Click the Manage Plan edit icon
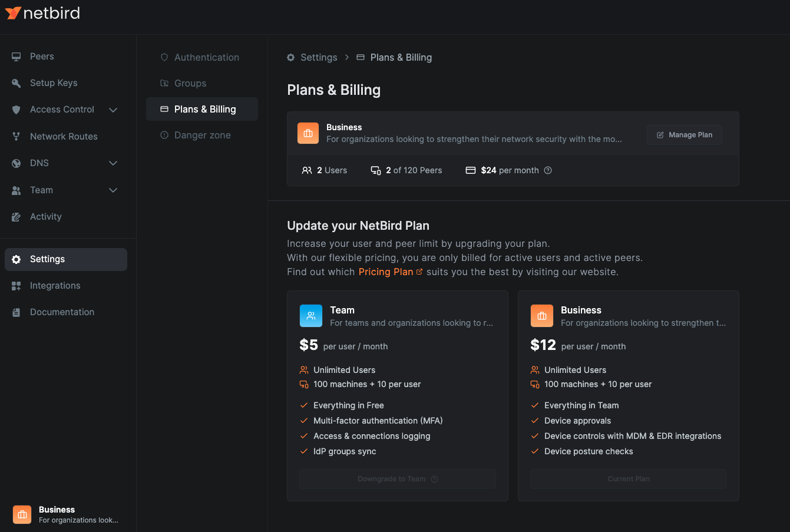Screen dimensions: 790x532 pyautogui.click(x=660, y=135)
